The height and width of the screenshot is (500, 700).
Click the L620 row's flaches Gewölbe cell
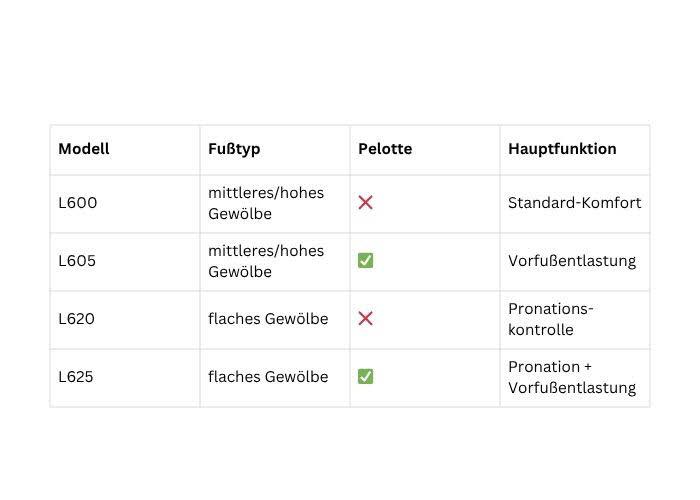[x=268, y=319]
